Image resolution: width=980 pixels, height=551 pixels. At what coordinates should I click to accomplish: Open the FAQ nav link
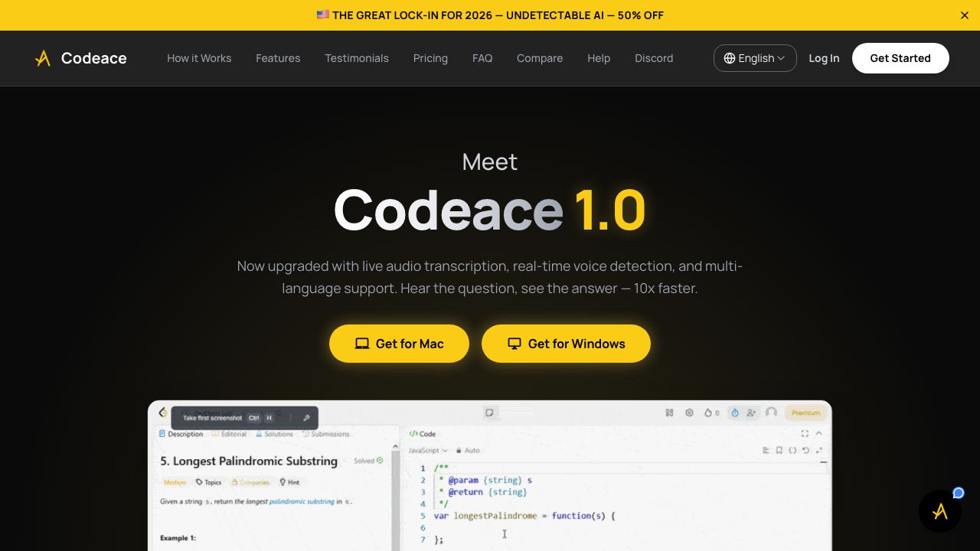point(482,58)
